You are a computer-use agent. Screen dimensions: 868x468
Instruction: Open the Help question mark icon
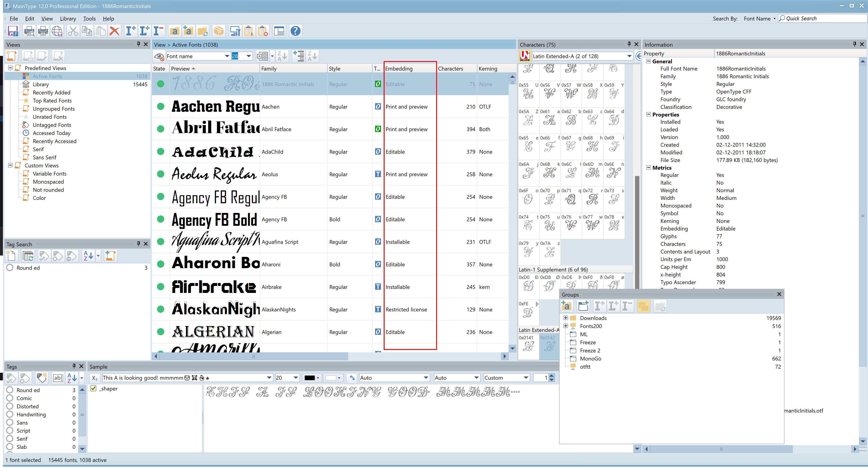(x=295, y=31)
